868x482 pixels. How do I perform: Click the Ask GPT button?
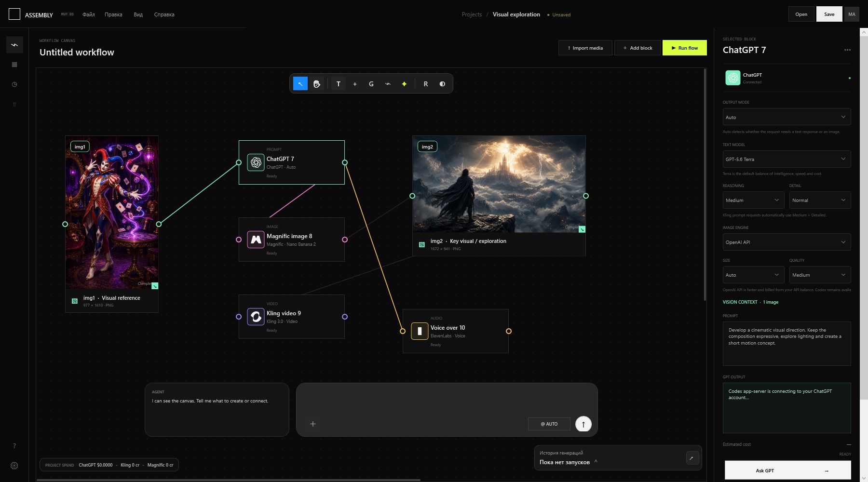tap(788, 470)
